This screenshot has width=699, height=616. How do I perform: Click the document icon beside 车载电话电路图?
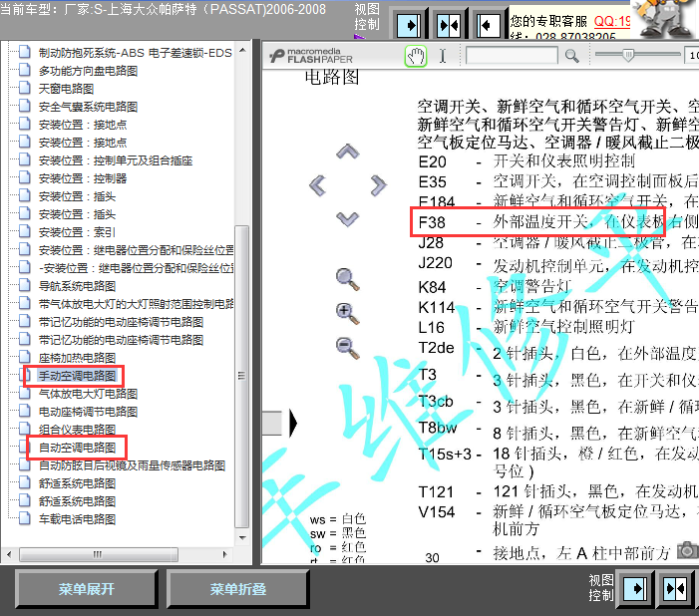click(x=25, y=518)
